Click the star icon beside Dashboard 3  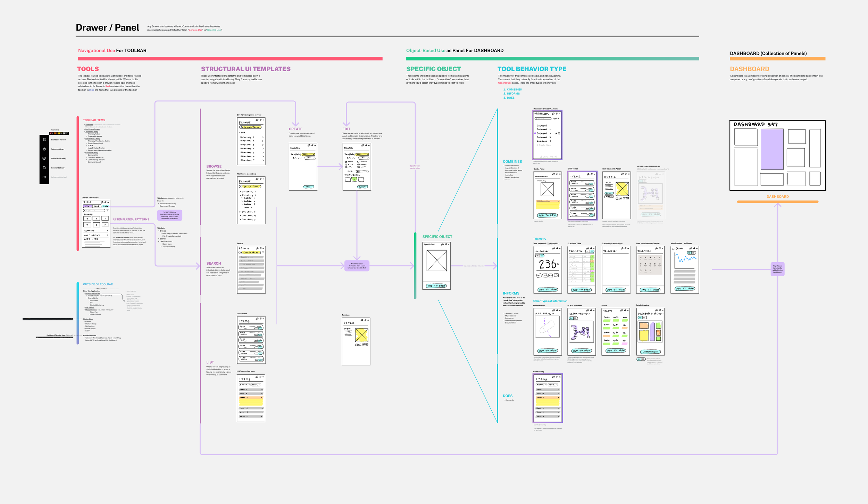click(x=556, y=133)
